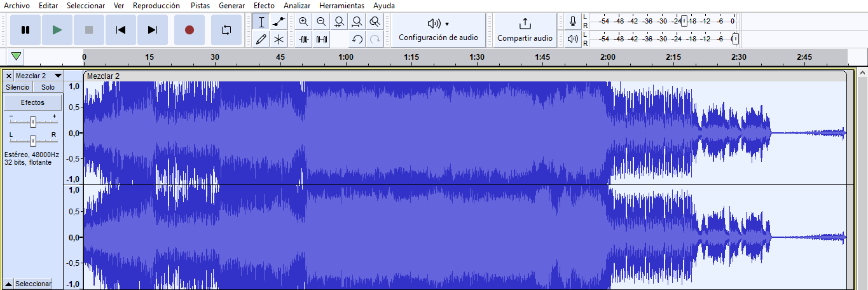868x290 pixels.
Task: Click the Mezclar 2 clip title bar
Action: (465, 76)
